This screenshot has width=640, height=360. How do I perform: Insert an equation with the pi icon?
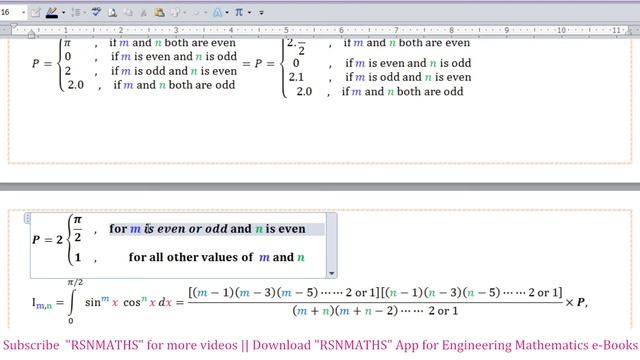click(x=239, y=12)
